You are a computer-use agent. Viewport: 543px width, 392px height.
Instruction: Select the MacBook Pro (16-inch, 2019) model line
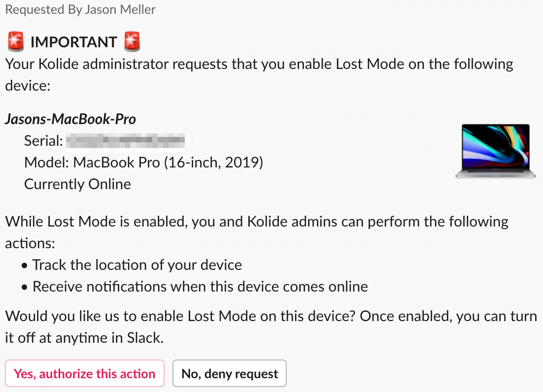pos(143,163)
